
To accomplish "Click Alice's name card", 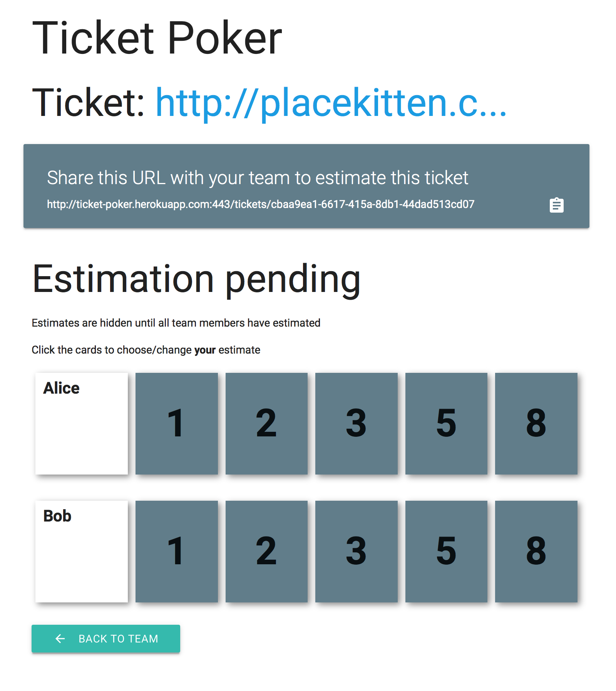I will pyautogui.click(x=82, y=423).
